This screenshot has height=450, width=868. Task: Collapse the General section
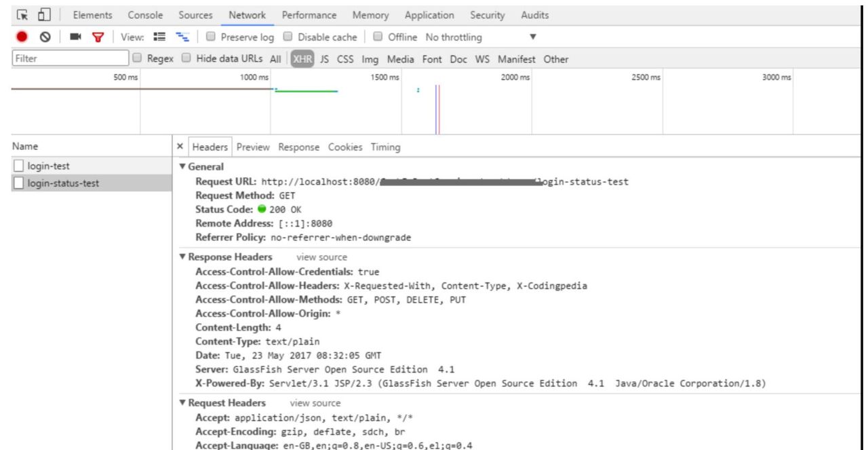[x=182, y=167]
